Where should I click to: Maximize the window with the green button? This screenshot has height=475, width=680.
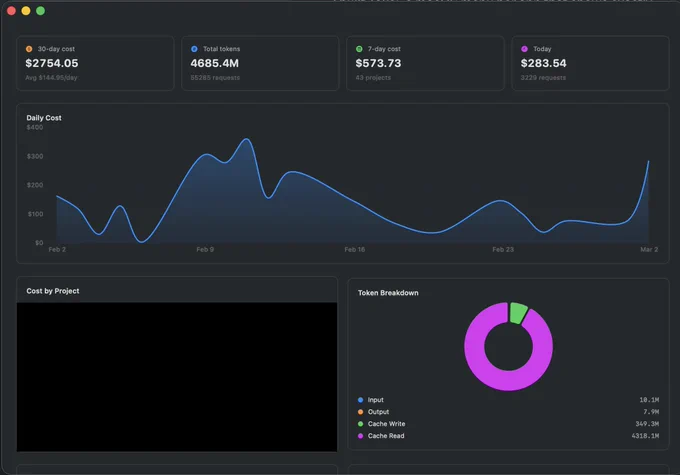coord(40,11)
